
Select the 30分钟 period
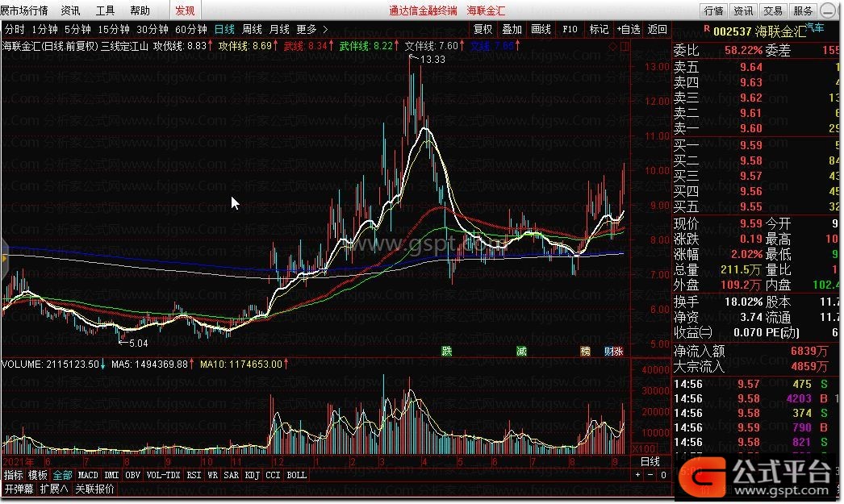(x=153, y=29)
